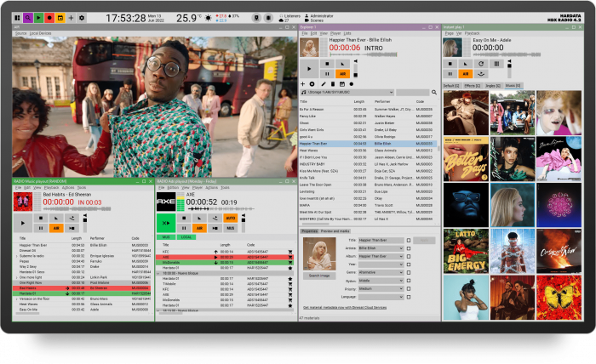The height and width of the screenshot is (364, 596).
Task: Collapse the 10:00:00 Nuevo bloque block
Action: pos(159,273)
